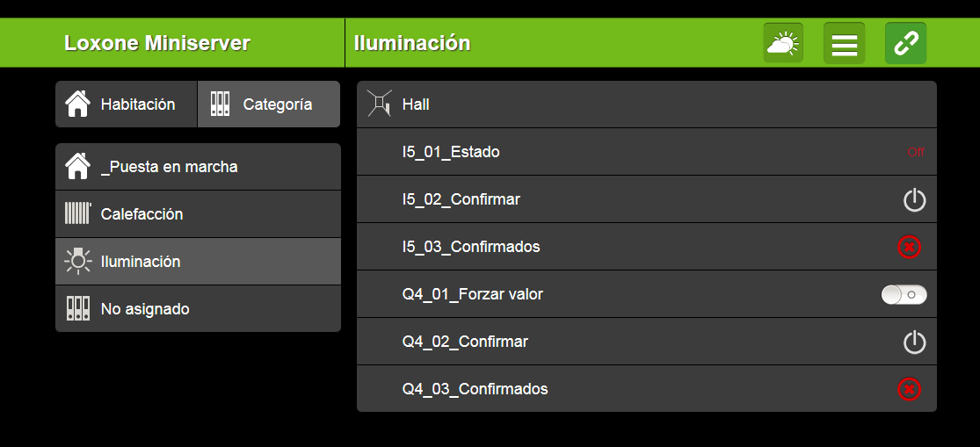Image resolution: width=980 pixels, height=447 pixels.
Task: Toggle the Q4_01_Forzar valor switch
Action: (x=904, y=295)
